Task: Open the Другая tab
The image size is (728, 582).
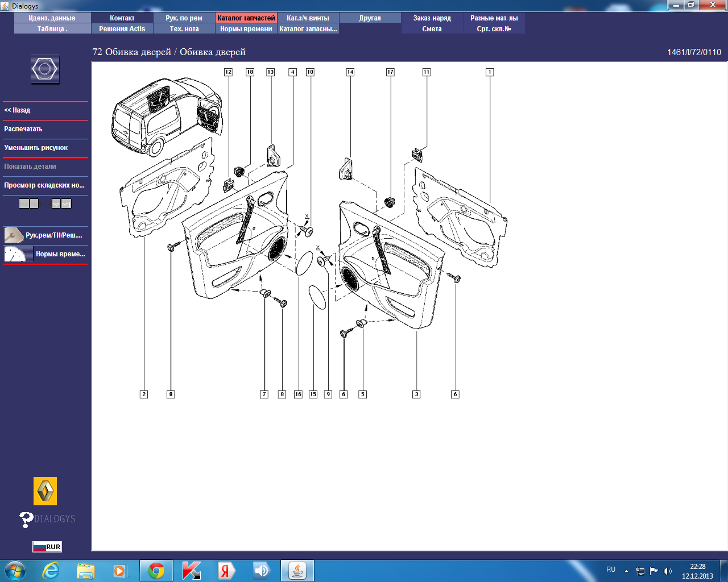Action: click(x=370, y=18)
